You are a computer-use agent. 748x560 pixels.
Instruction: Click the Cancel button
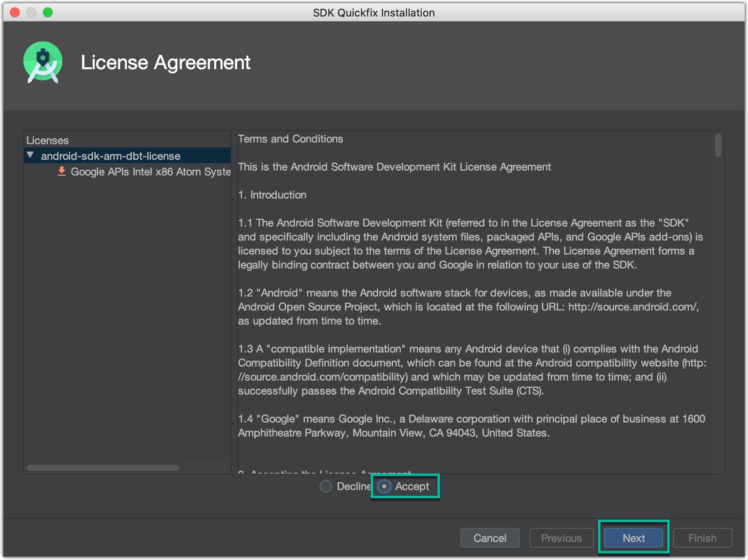(490, 538)
